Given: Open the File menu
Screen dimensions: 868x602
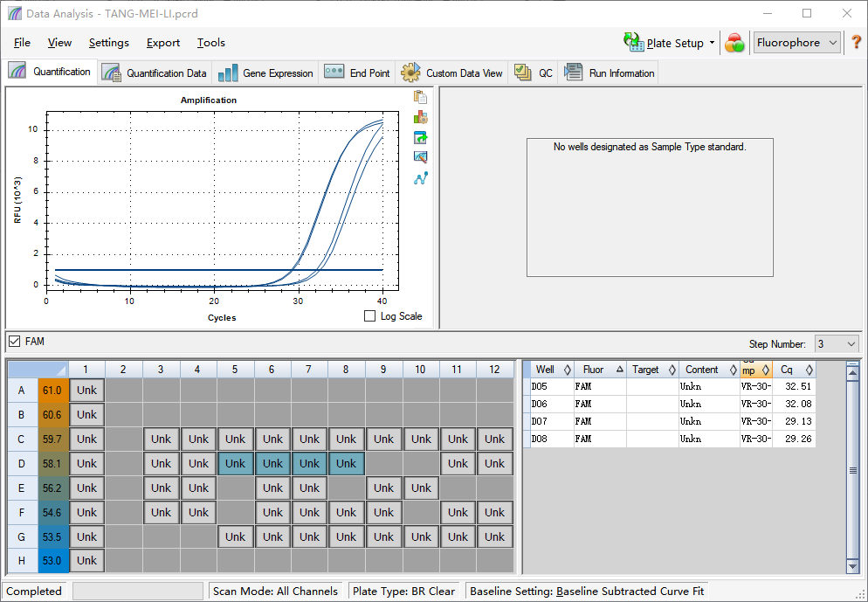Looking at the screenshot, I should pos(22,43).
